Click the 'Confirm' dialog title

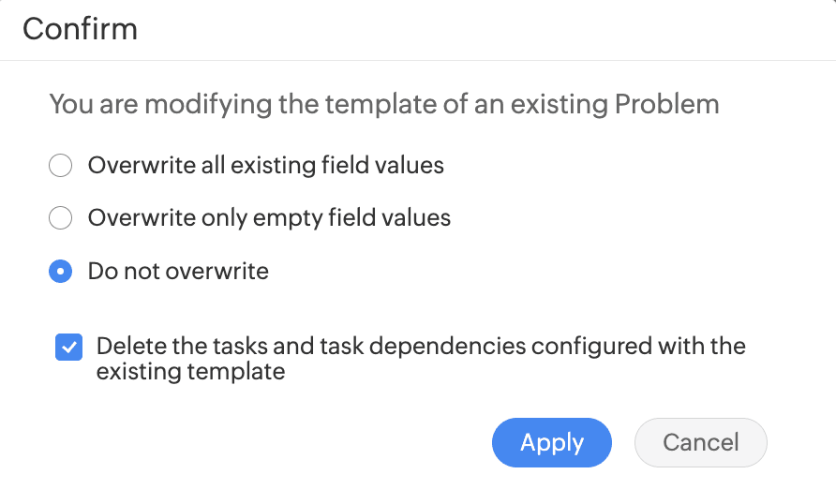pyautogui.click(x=80, y=29)
